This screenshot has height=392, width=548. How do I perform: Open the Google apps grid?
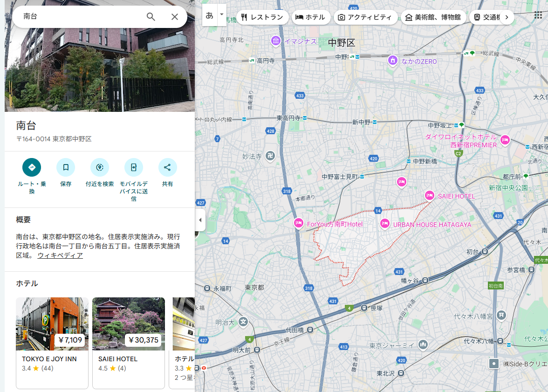click(x=538, y=15)
